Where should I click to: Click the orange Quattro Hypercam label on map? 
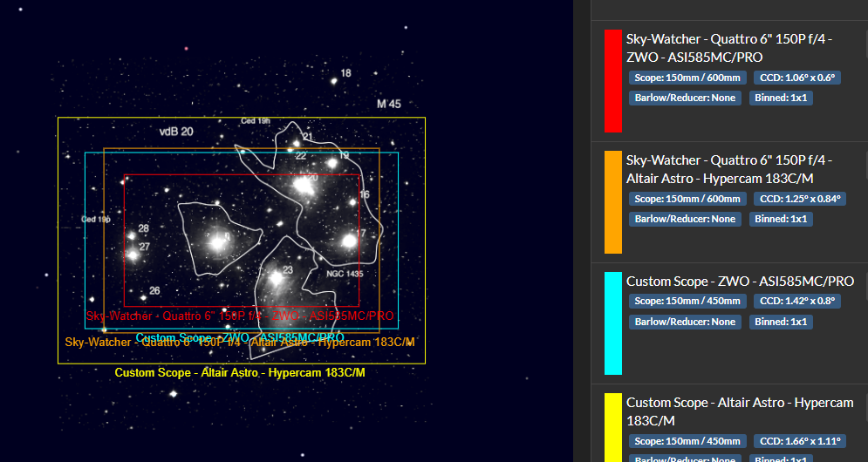(240, 343)
